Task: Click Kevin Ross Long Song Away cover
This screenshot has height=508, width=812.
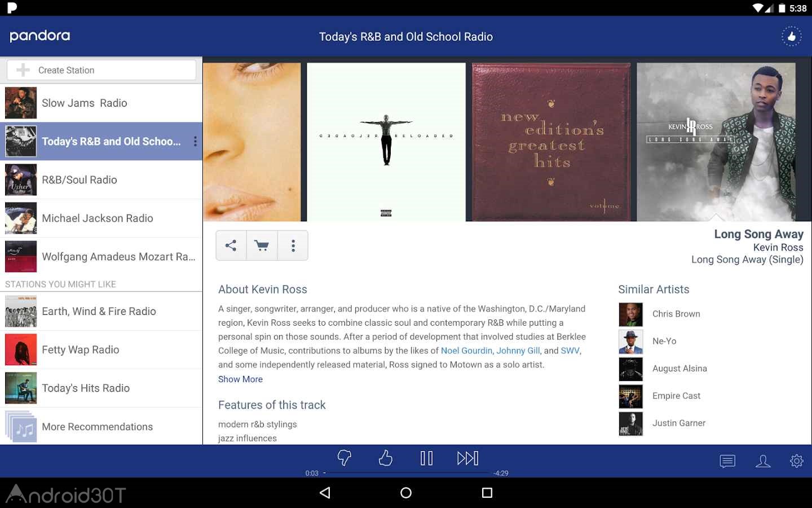Action: tap(716, 142)
